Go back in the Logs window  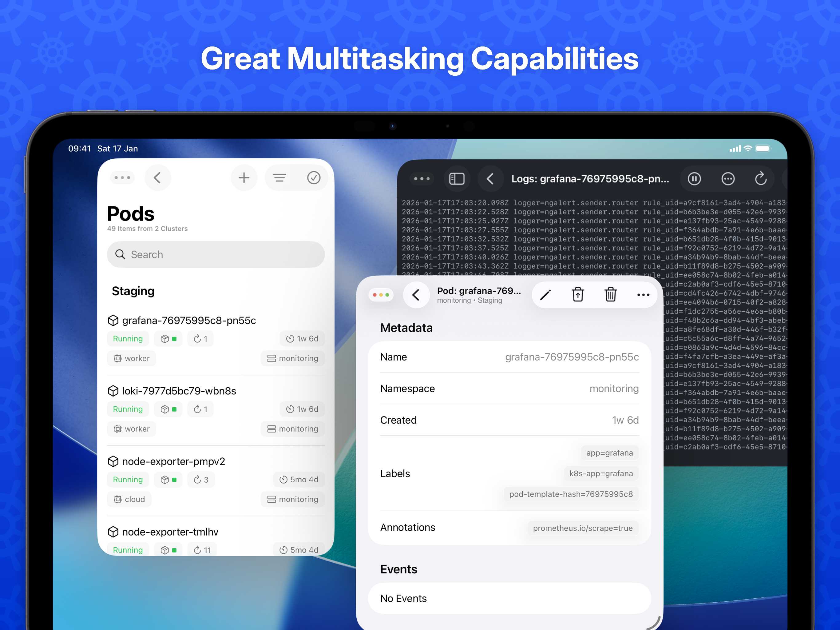tap(490, 179)
